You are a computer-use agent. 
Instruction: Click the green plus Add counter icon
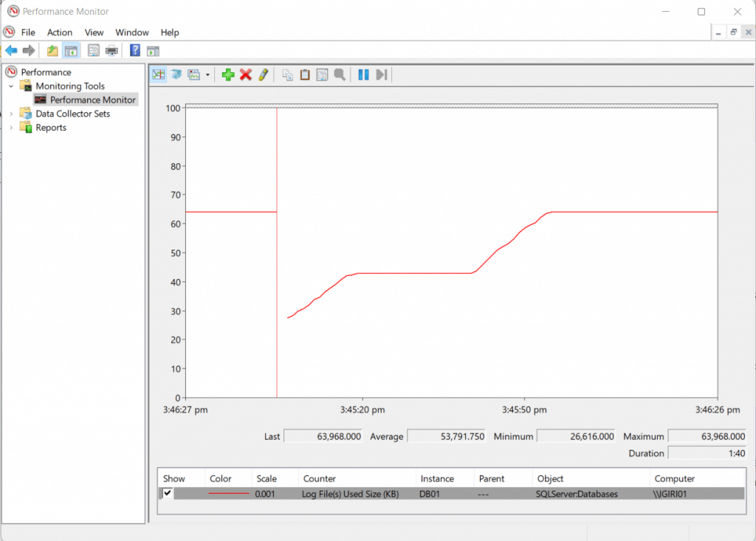(x=228, y=75)
